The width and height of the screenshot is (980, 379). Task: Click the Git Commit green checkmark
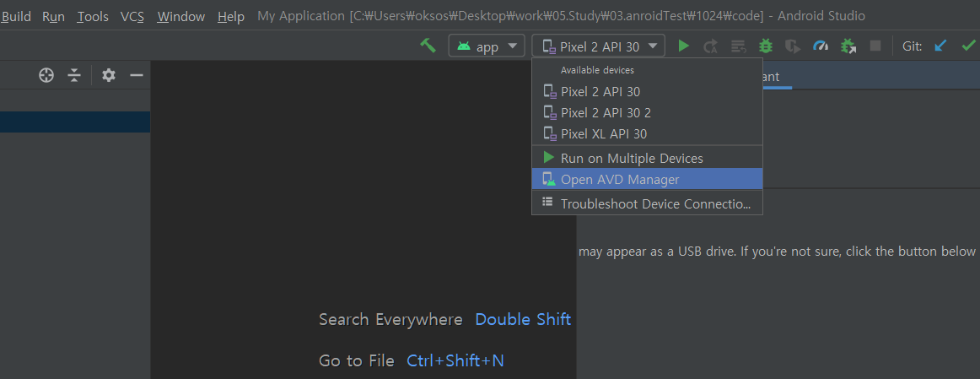click(x=968, y=46)
